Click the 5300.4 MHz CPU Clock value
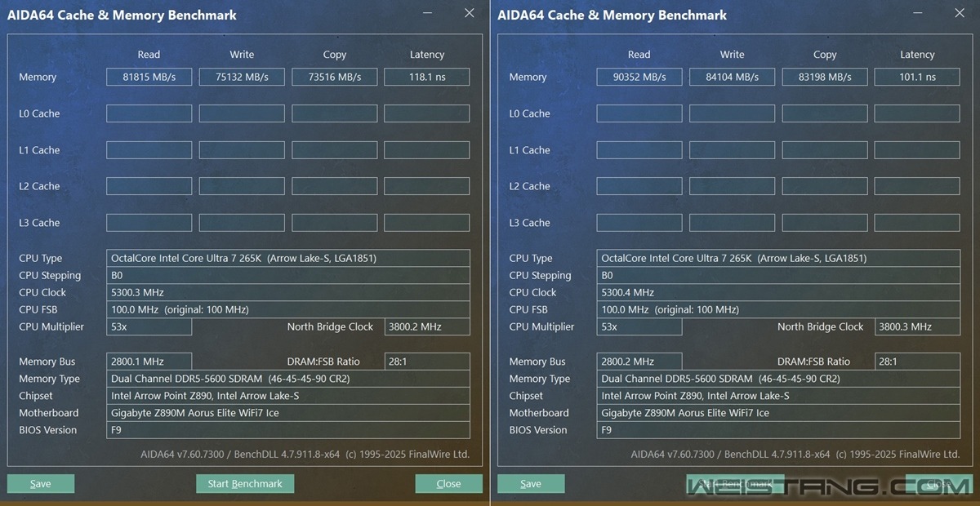Image resolution: width=980 pixels, height=506 pixels. tap(778, 292)
